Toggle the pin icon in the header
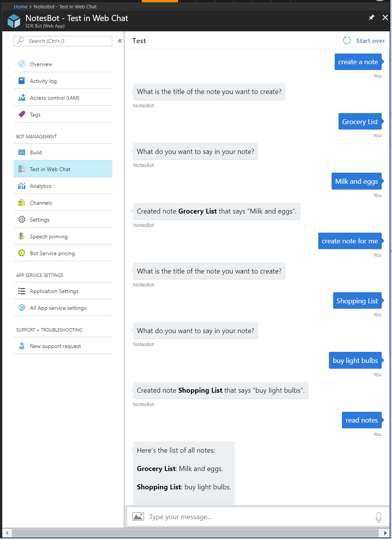 click(x=371, y=18)
